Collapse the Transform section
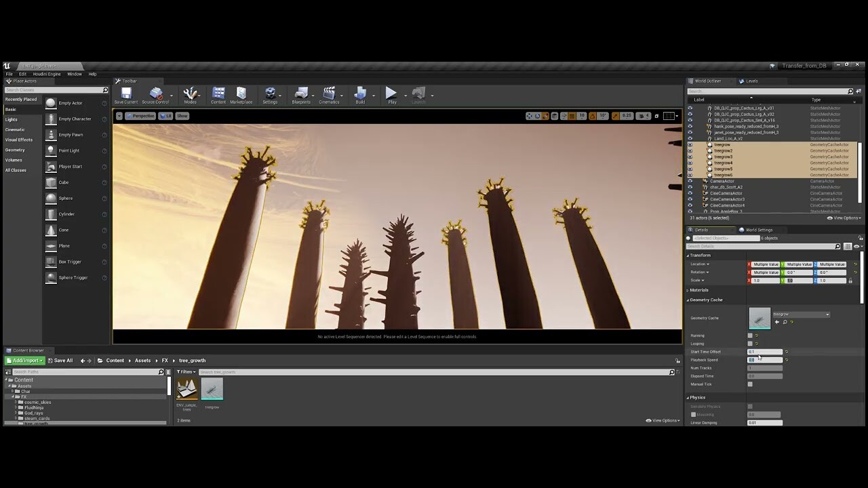 point(688,256)
